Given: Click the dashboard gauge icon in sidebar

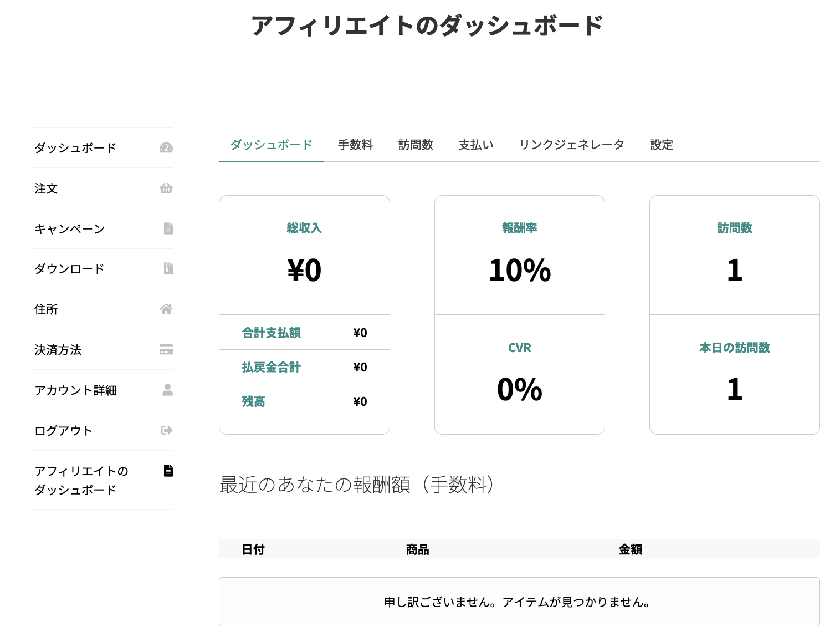Looking at the screenshot, I should tap(166, 147).
